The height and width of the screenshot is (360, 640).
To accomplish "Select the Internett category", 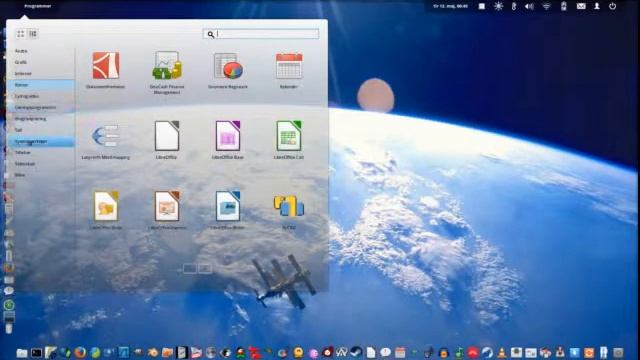I will [x=23, y=73].
